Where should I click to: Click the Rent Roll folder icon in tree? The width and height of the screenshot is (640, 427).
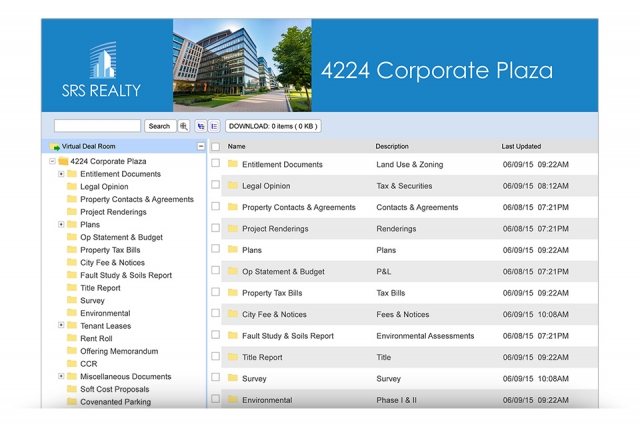point(71,339)
